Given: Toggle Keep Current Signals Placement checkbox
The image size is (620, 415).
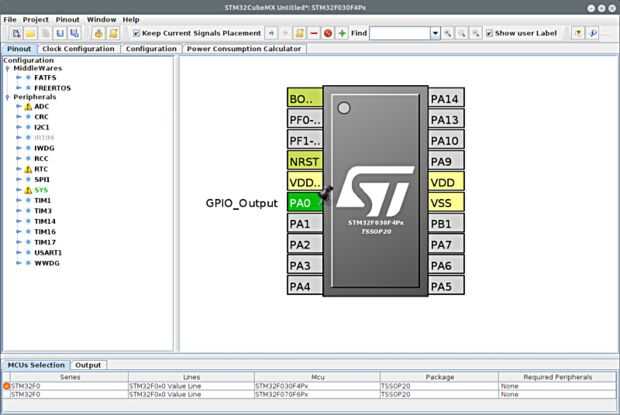Looking at the screenshot, I should pyautogui.click(x=136, y=33).
